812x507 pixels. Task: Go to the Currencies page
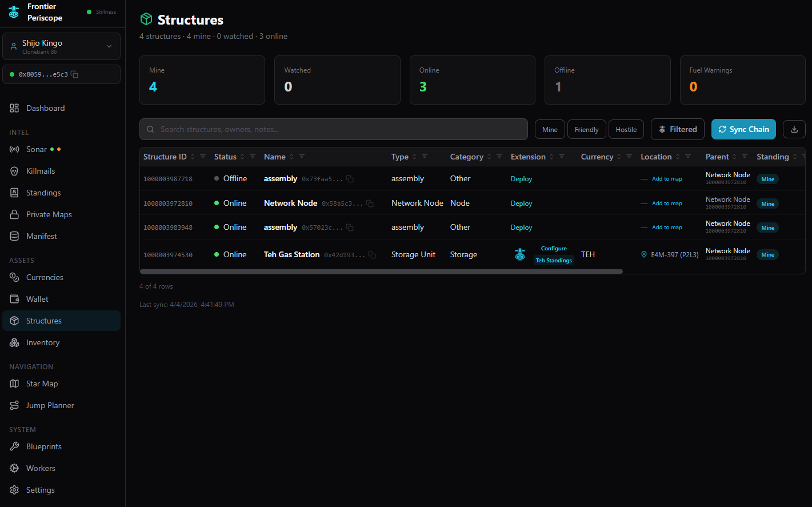click(61, 277)
